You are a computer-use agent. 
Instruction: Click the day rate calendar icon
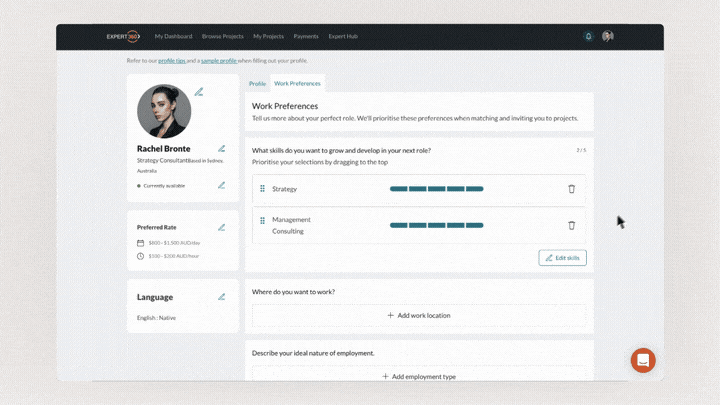click(x=141, y=243)
